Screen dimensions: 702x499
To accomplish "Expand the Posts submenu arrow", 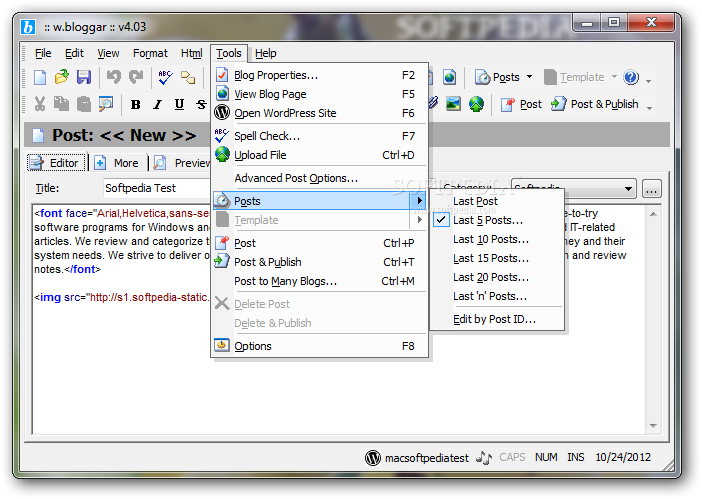I will [419, 201].
